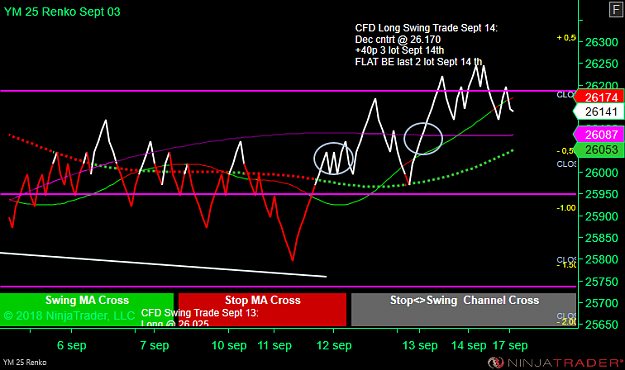The height and width of the screenshot is (370, 625).
Task: Click the '© 2018 NinjaTrader, LLC' copyright text
Action: (69, 316)
